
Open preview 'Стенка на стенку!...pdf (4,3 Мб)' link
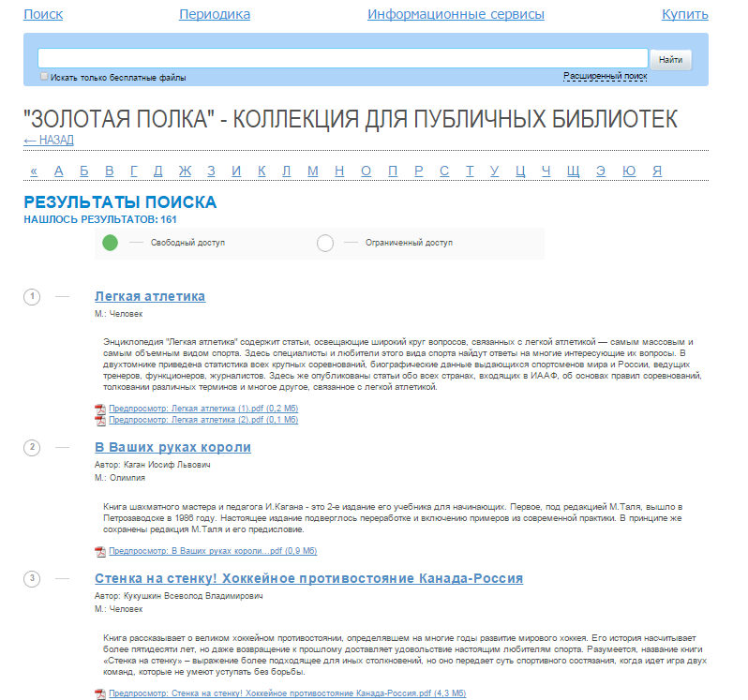287,693
